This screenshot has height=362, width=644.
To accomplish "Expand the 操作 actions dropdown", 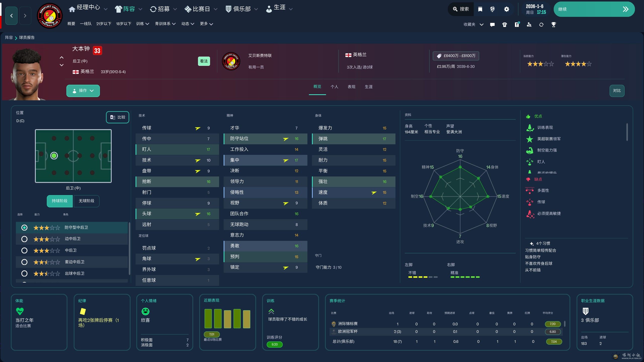I will pos(83,91).
